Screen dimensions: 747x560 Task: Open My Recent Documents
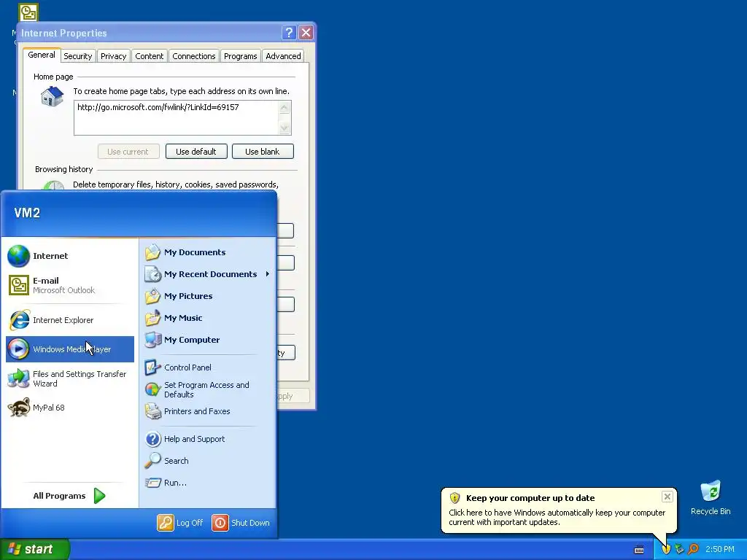click(x=207, y=274)
